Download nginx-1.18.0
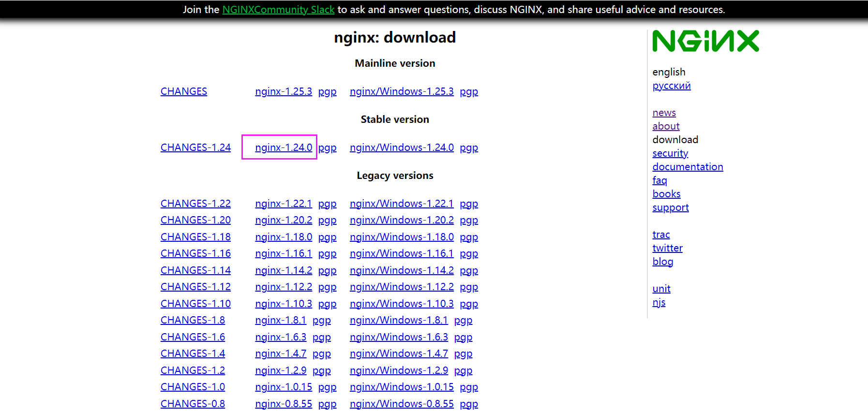This screenshot has height=412, width=868. tap(284, 237)
